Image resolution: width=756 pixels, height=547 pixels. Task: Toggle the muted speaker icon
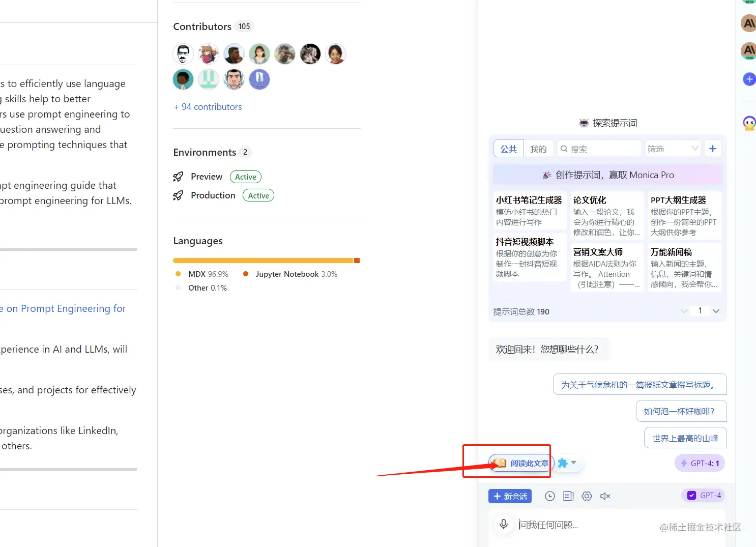(x=605, y=496)
